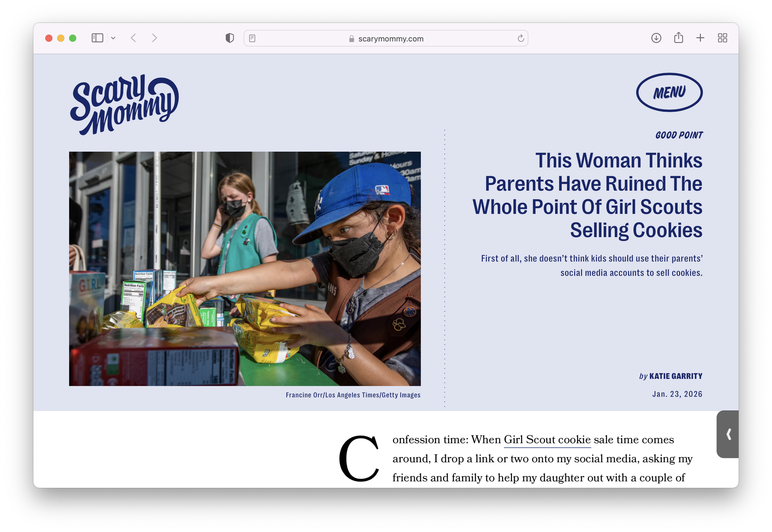Expand the gray side panel chevron tab
The width and height of the screenshot is (772, 532).
(728, 434)
